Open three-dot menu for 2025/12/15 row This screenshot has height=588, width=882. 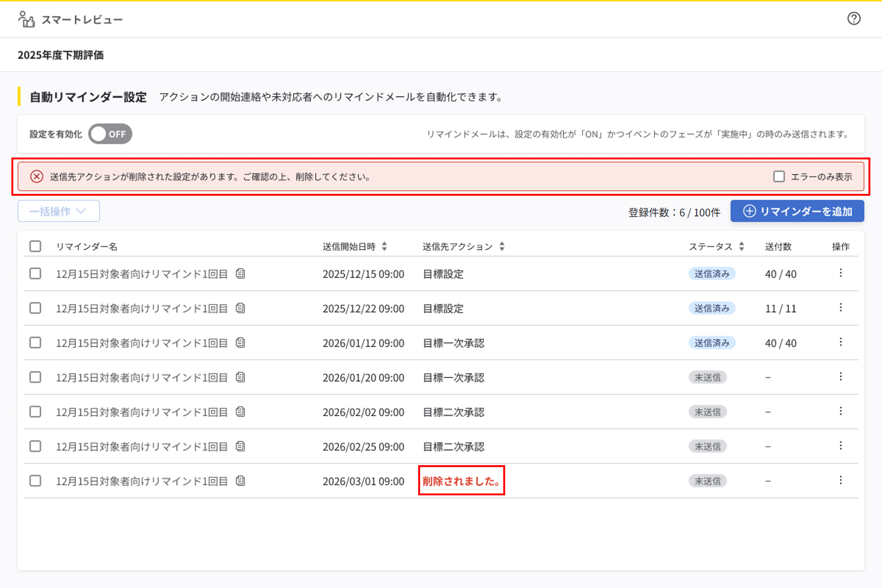(x=841, y=273)
